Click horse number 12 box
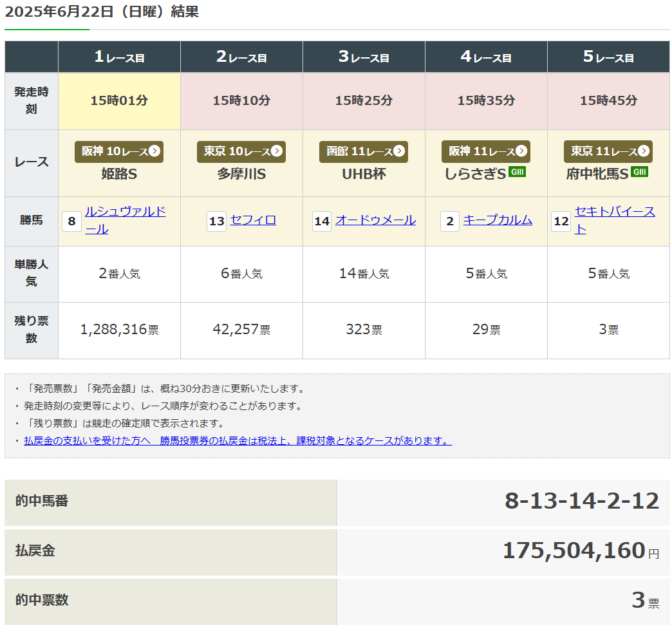The image size is (672, 629). click(x=561, y=221)
